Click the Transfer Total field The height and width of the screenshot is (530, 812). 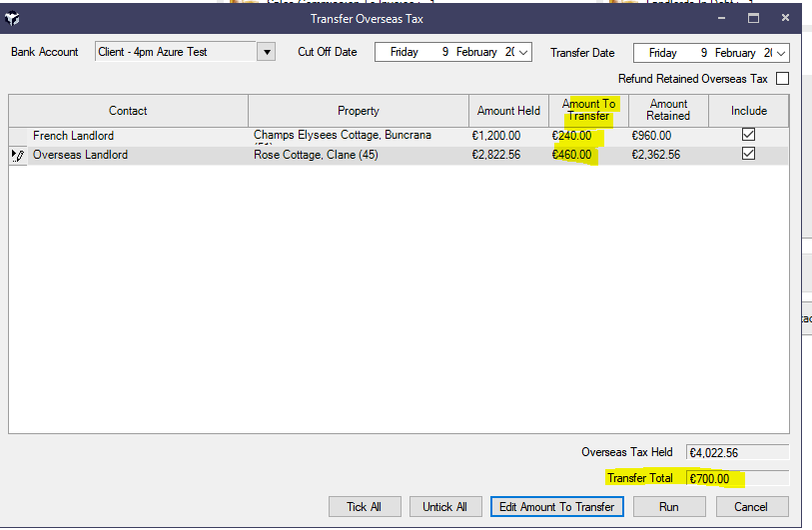736,479
